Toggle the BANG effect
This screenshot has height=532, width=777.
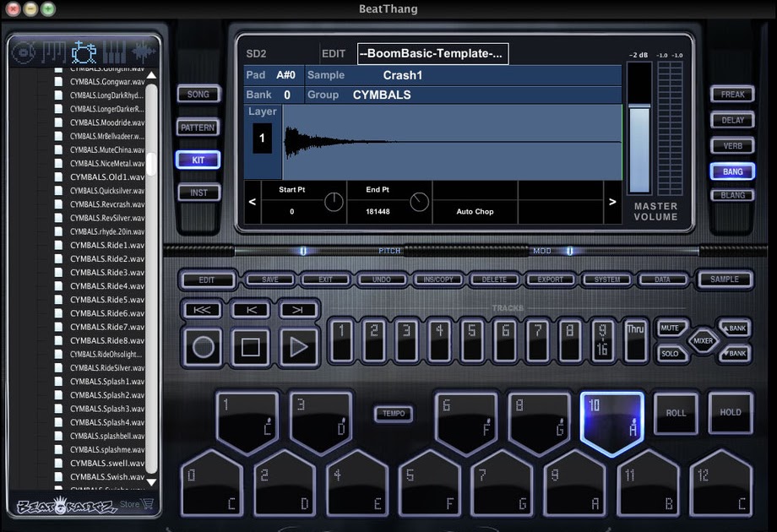click(x=732, y=171)
